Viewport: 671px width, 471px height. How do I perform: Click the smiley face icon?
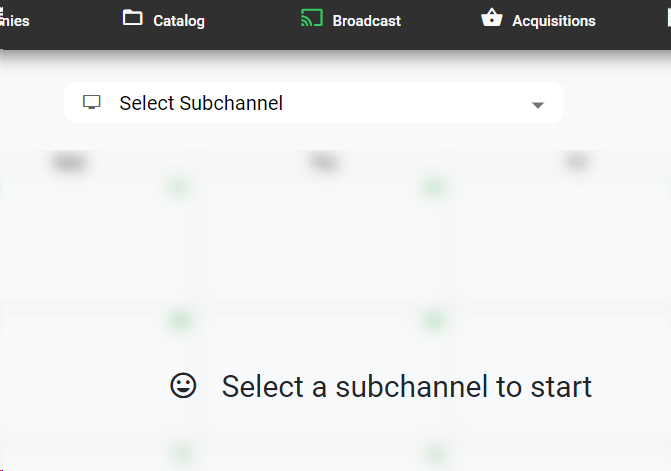183,385
